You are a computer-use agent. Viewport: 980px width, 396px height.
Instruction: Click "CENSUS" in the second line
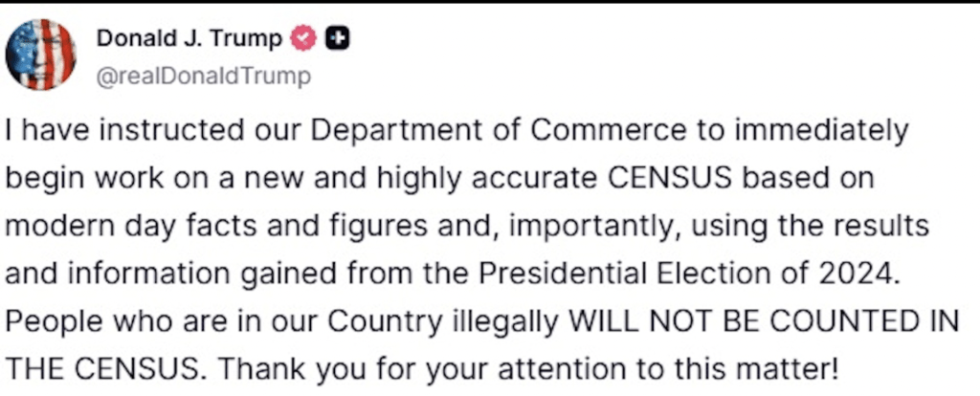669,179
